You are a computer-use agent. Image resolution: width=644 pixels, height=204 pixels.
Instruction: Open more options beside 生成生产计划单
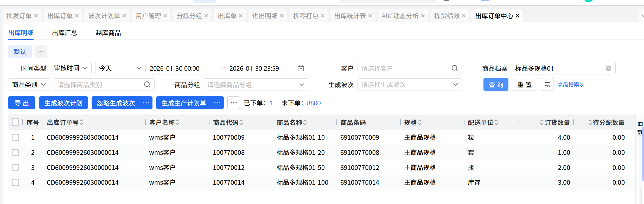coord(217,103)
